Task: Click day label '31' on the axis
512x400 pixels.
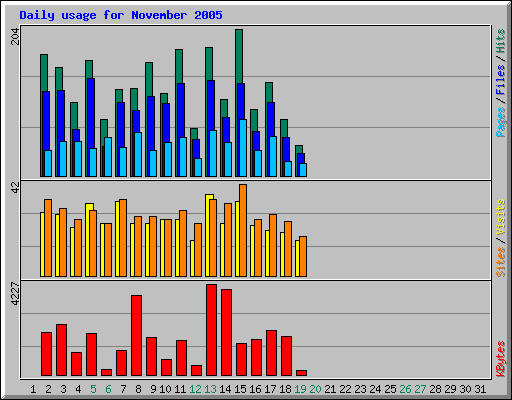Action: pos(480,389)
